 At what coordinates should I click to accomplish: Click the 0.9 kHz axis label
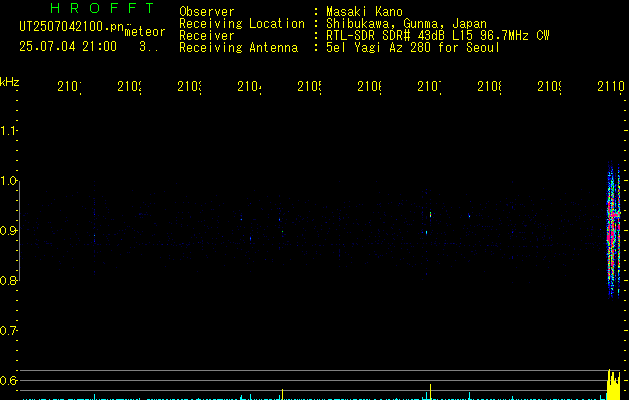coord(8,231)
